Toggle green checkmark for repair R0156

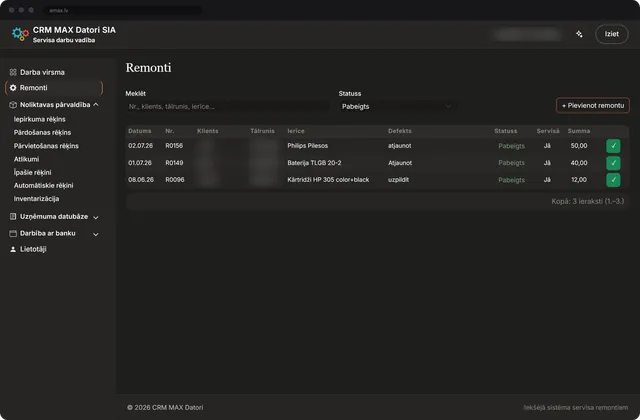pyautogui.click(x=613, y=146)
